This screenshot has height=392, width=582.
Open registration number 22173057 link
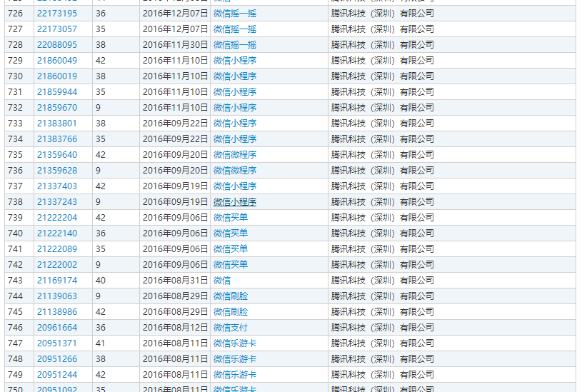(57, 29)
